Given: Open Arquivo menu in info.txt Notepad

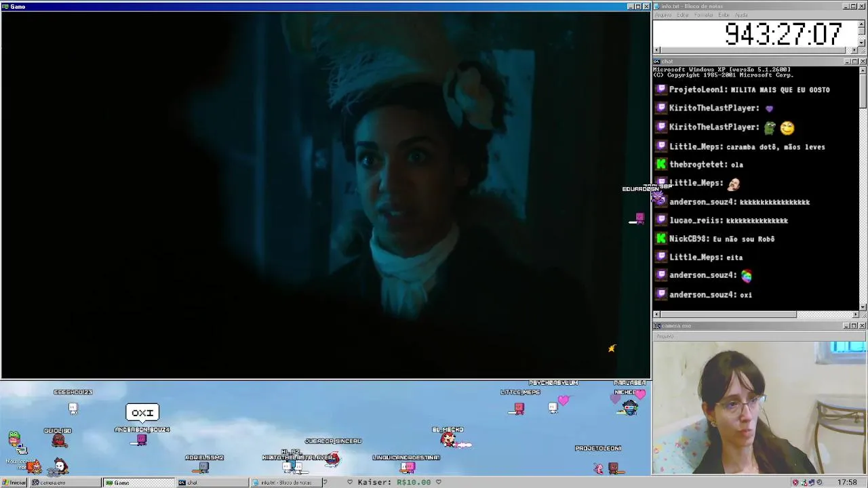Looking at the screenshot, I should [x=663, y=15].
